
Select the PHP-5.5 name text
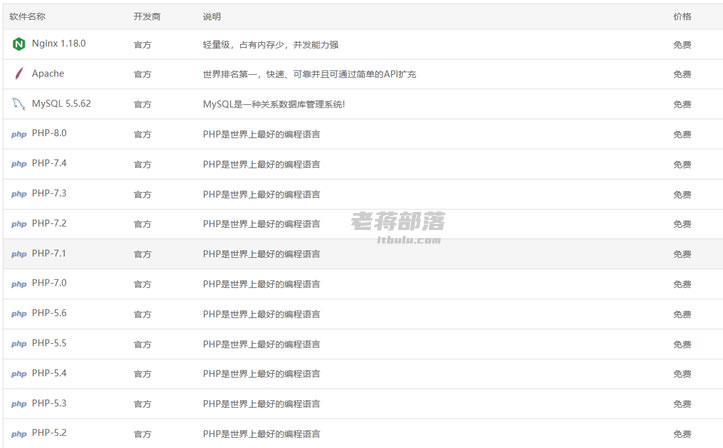click(49, 343)
